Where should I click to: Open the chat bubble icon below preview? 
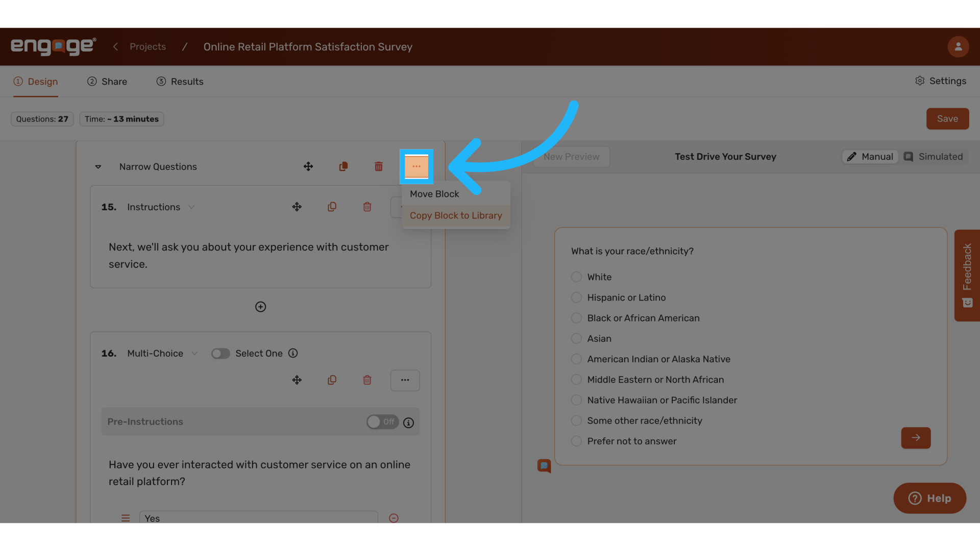pos(544,466)
